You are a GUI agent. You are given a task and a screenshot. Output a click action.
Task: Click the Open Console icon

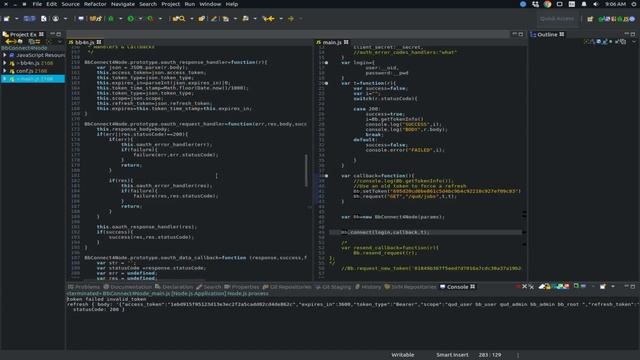tap(603, 287)
